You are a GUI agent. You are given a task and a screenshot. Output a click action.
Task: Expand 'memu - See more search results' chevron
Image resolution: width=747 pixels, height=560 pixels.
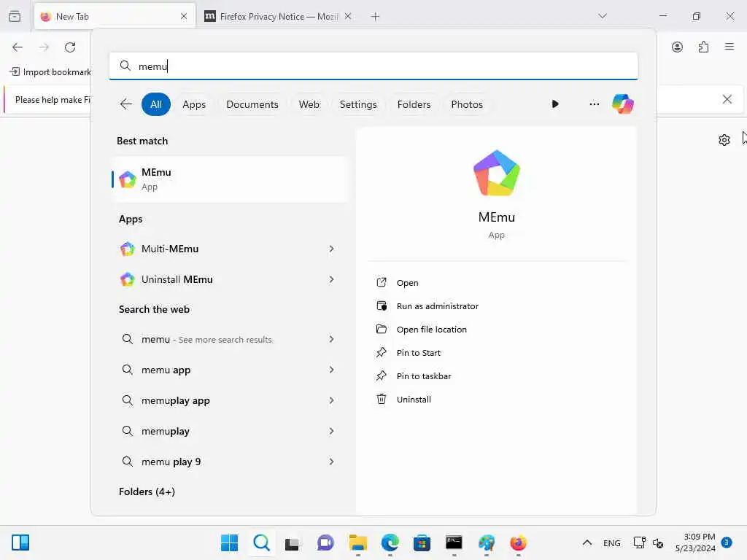coord(331,339)
